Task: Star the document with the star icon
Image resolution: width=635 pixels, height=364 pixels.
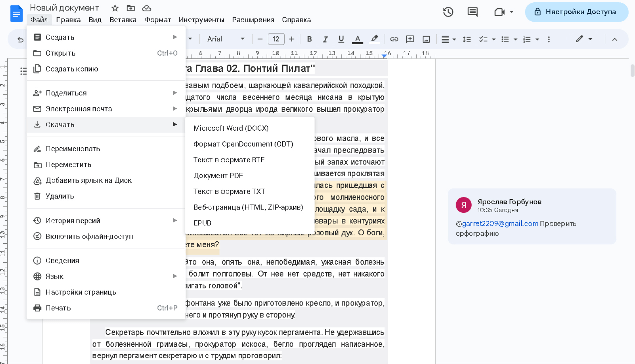Action: 115,8
